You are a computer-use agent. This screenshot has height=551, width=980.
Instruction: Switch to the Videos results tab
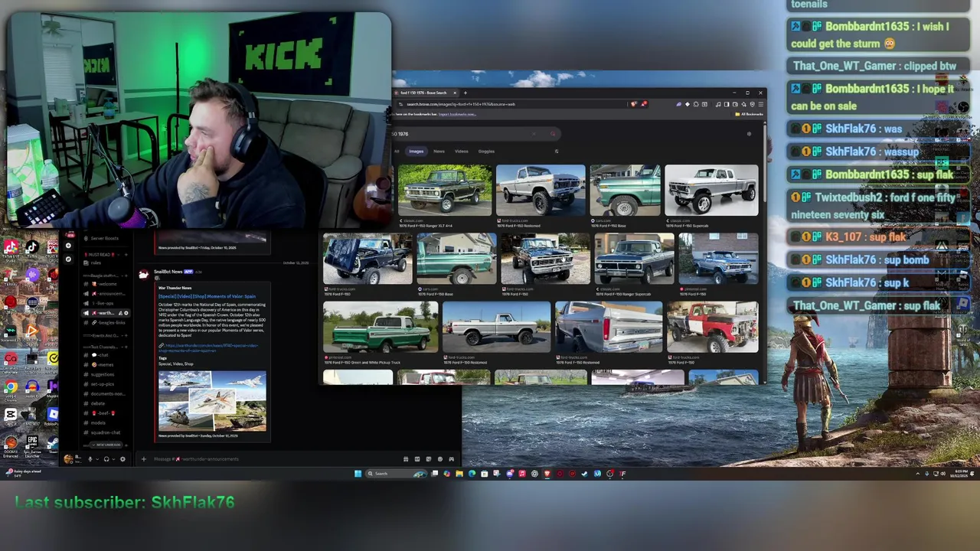tap(462, 152)
